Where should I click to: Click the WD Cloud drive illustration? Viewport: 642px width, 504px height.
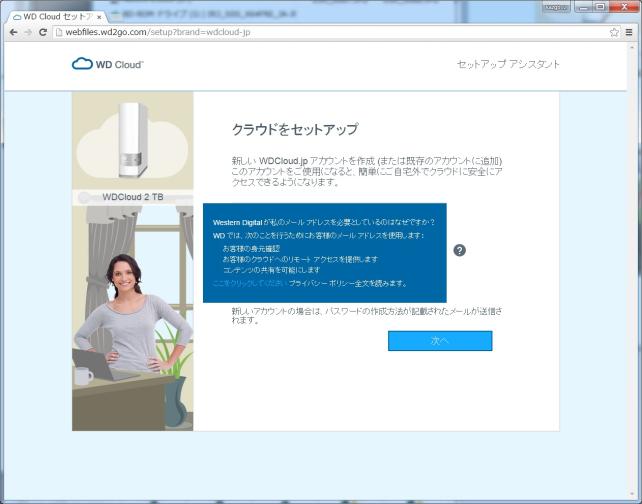132,140
